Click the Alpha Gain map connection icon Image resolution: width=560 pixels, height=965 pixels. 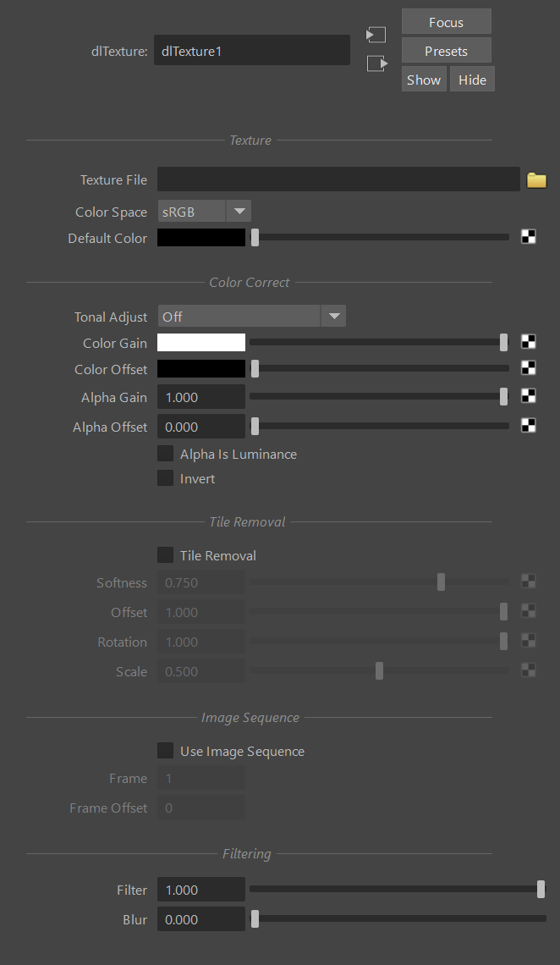(528, 396)
